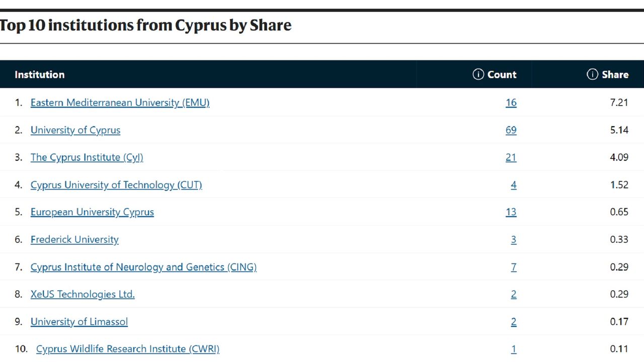Click count 13 for European University Cyprus
This screenshot has width=644, height=362.
click(511, 212)
